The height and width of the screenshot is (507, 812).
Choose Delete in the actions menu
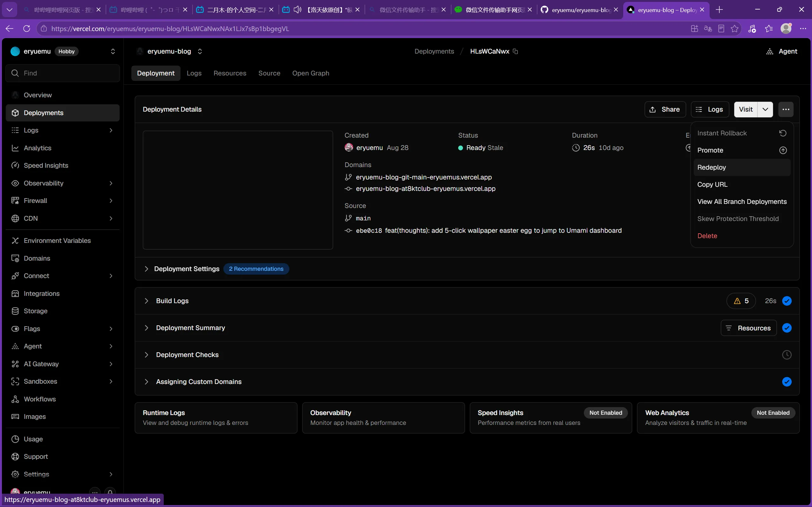pyautogui.click(x=742, y=236)
